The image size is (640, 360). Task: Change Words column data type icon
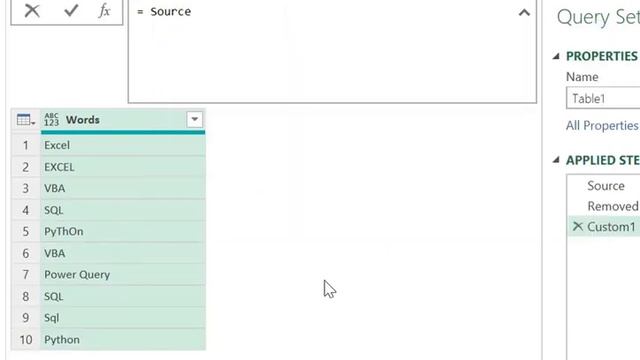coord(51,120)
